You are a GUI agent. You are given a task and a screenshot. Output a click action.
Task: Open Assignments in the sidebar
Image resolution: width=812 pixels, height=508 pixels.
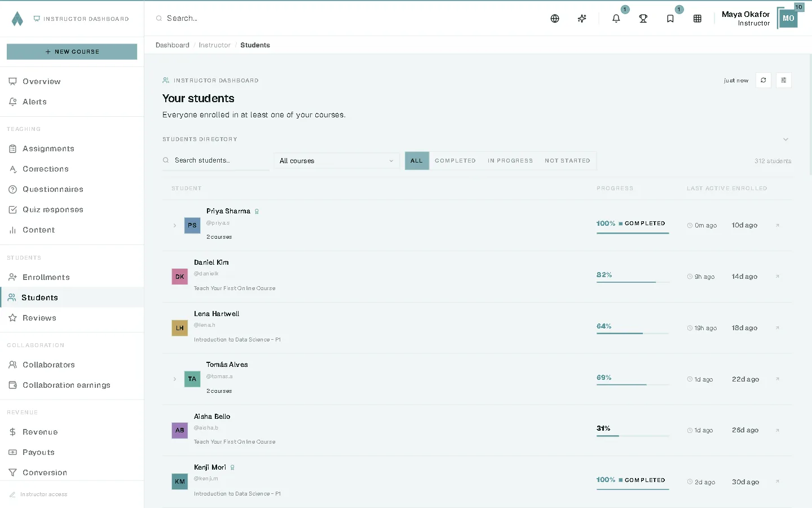point(72,148)
